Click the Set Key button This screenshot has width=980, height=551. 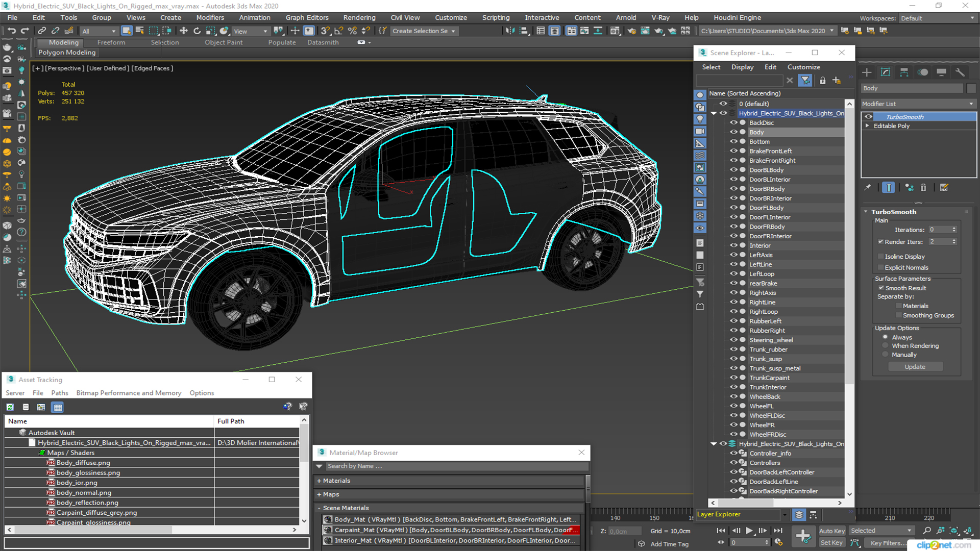point(831,543)
